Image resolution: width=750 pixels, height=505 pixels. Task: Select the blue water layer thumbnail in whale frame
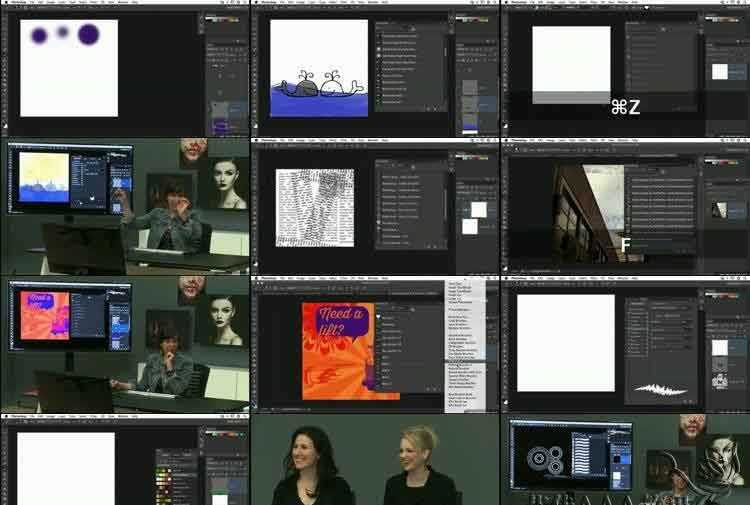click(x=469, y=124)
